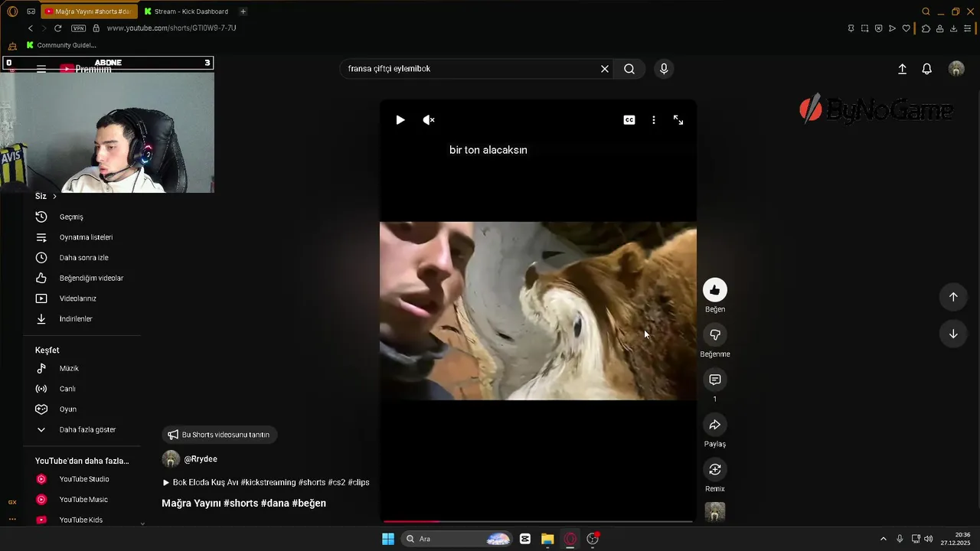The height and width of the screenshot is (551, 980).
Task: Open the Shorts player three-dot menu
Action: pos(654,120)
